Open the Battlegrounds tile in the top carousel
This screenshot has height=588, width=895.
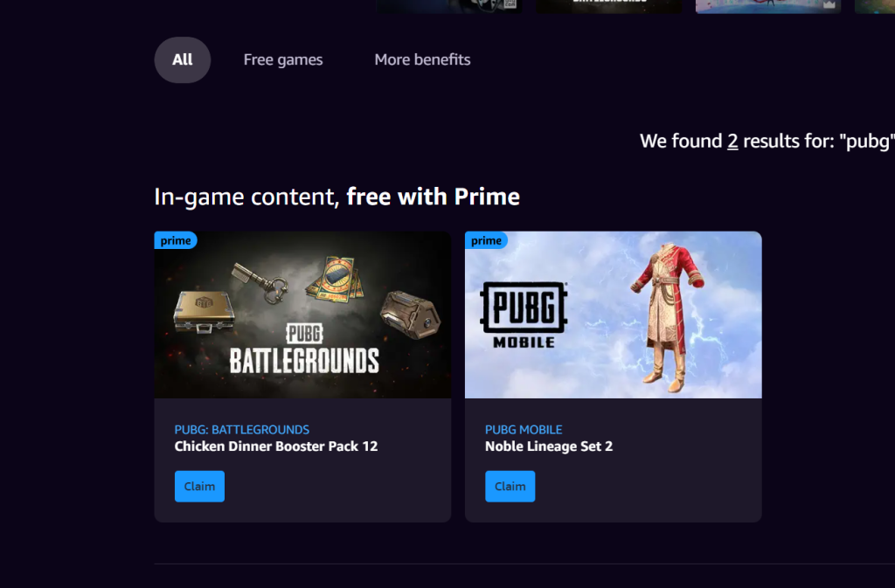[608, 6]
